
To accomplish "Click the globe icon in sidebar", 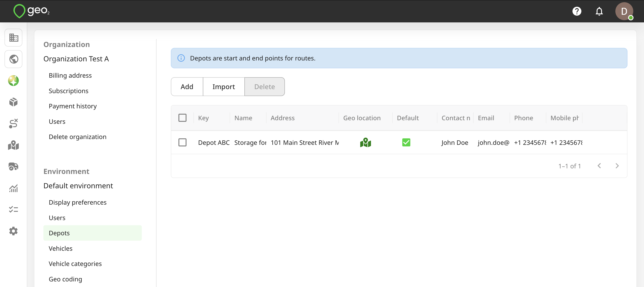I will 13,59.
